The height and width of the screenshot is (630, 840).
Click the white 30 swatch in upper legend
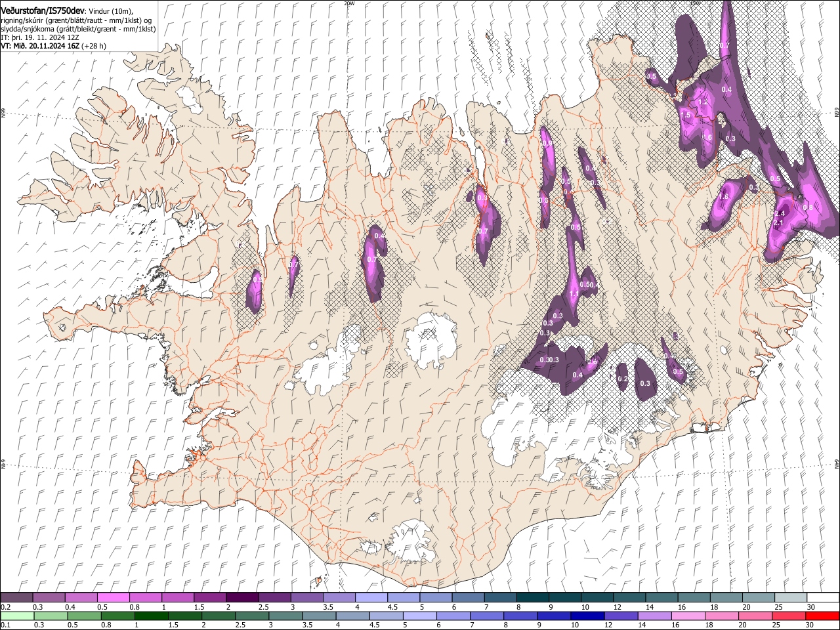click(x=822, y=597)
